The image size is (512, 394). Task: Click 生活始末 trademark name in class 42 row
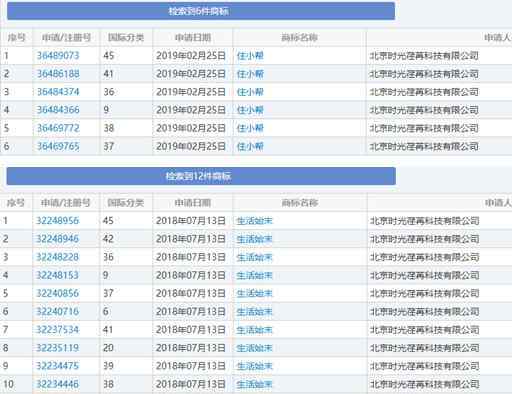point(254,239)
